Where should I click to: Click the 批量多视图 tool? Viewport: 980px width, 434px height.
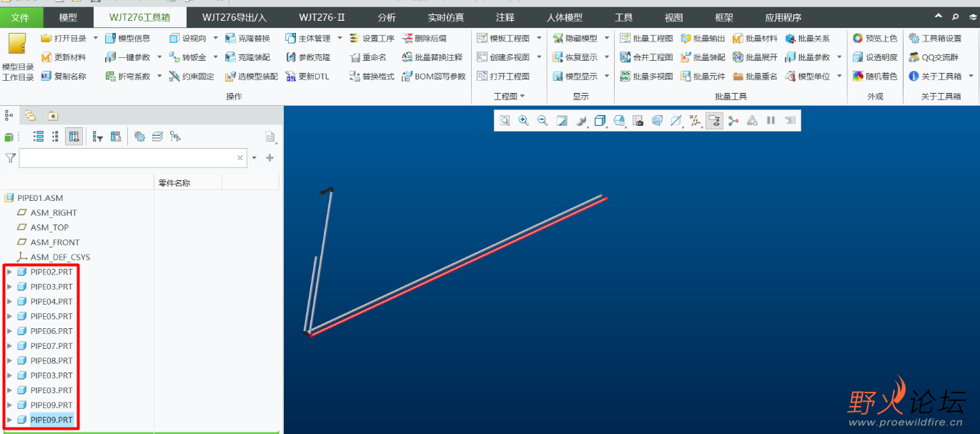[647, 76]
